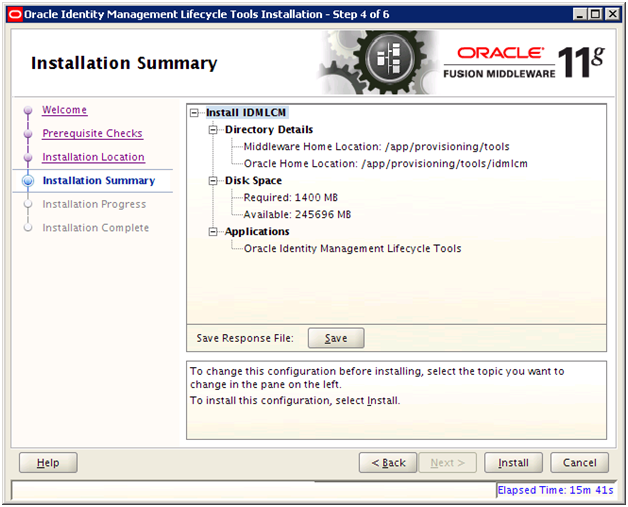Select the Required: 1400 MB row
This screenshot has width=628, height=507.
click(x=291, y=198)
